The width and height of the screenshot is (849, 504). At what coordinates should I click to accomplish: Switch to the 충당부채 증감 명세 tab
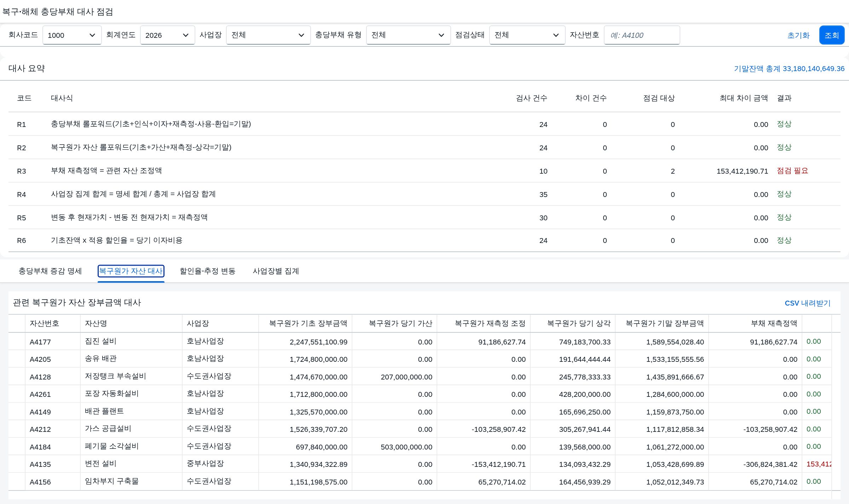coord(50,271)
